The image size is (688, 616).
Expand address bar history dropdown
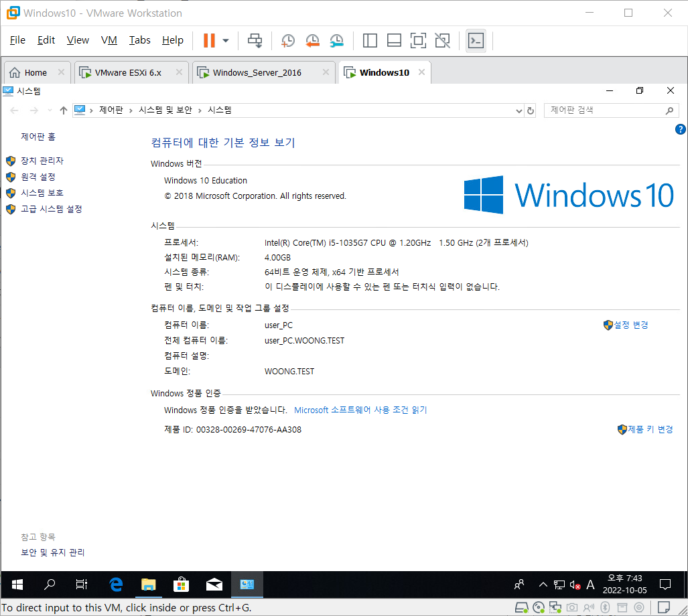519,110
